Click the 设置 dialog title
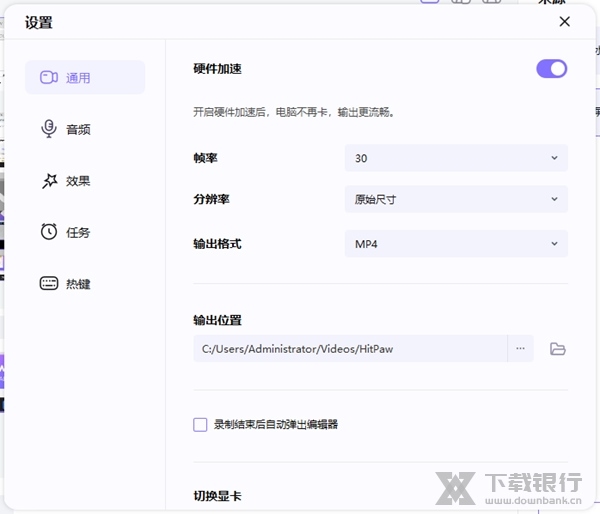 click(x=39, y=22)
